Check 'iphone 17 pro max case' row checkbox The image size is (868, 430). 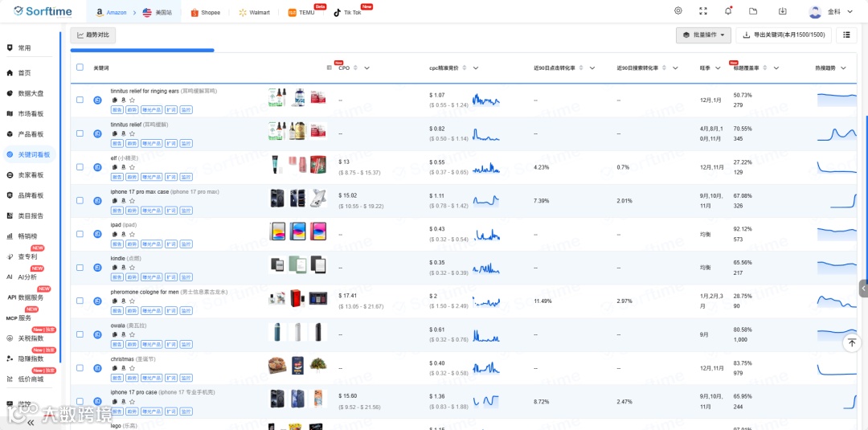pyautogui.click(x=80, y=200)
